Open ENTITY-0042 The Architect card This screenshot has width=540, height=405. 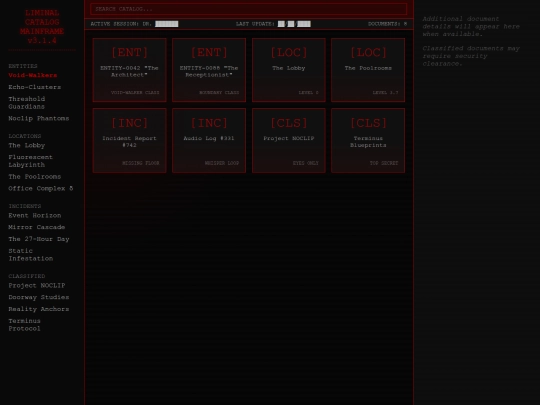click(129, 70)
